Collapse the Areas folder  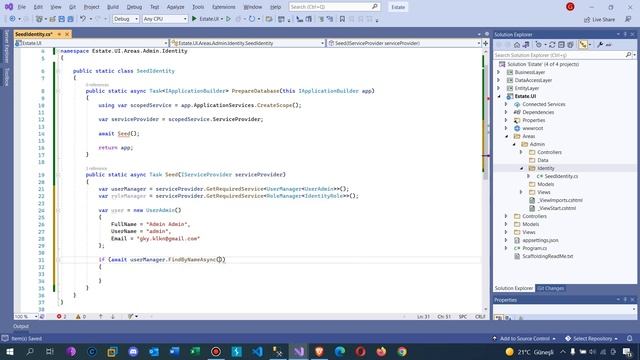click(x=506, y=136)
